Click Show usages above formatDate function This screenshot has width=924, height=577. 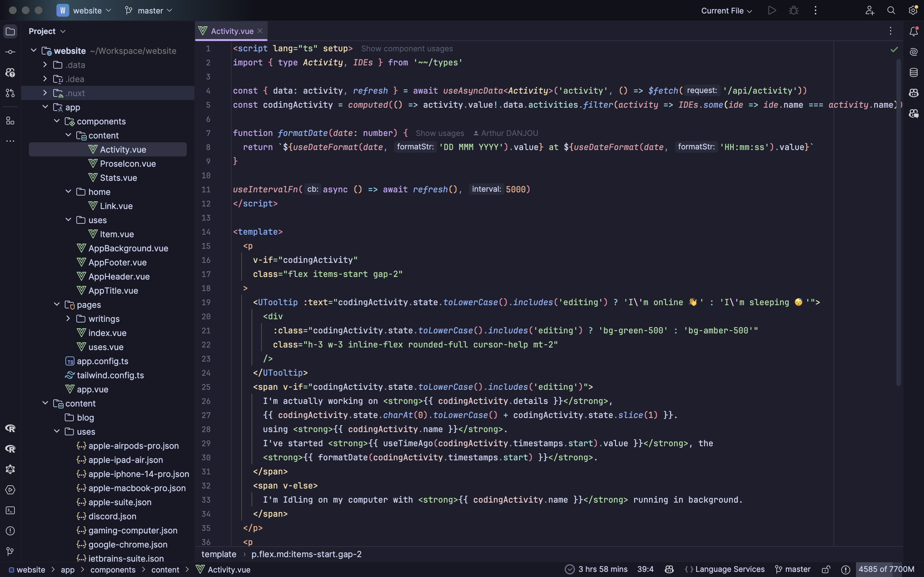coord(440,133)
